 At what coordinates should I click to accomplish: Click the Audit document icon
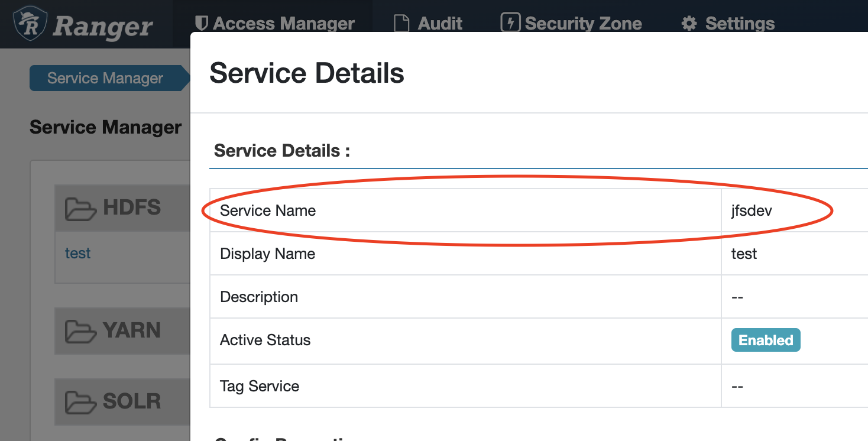[401, 24]
